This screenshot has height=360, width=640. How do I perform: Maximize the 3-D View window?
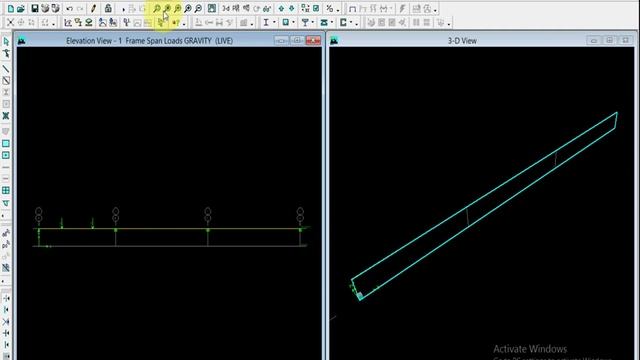[x=609, y=40]
